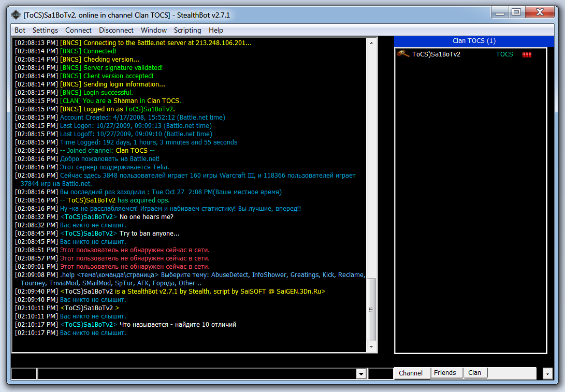
Task: Click the TOCS clan tag in the user list
Action: 504,54
